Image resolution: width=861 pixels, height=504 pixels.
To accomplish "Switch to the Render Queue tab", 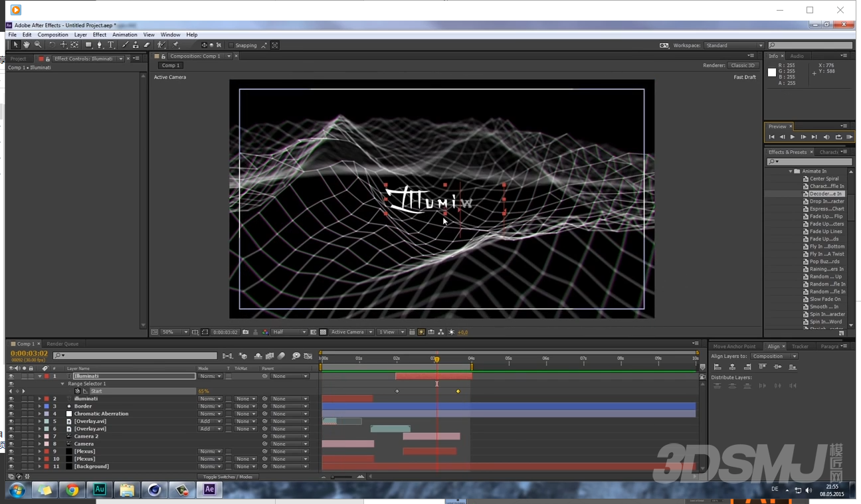I will (x=62, y=344).
